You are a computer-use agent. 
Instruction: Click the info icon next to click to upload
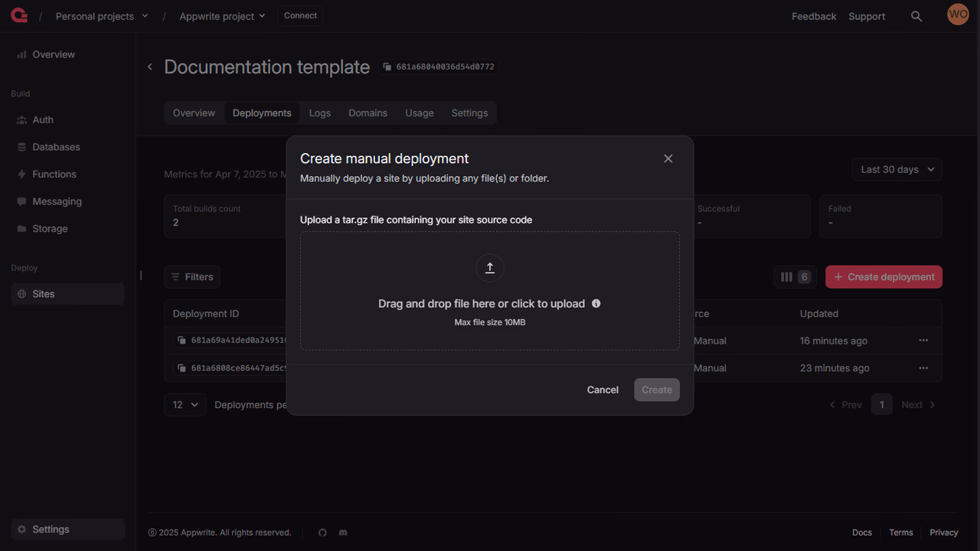[x=596, y=304]
